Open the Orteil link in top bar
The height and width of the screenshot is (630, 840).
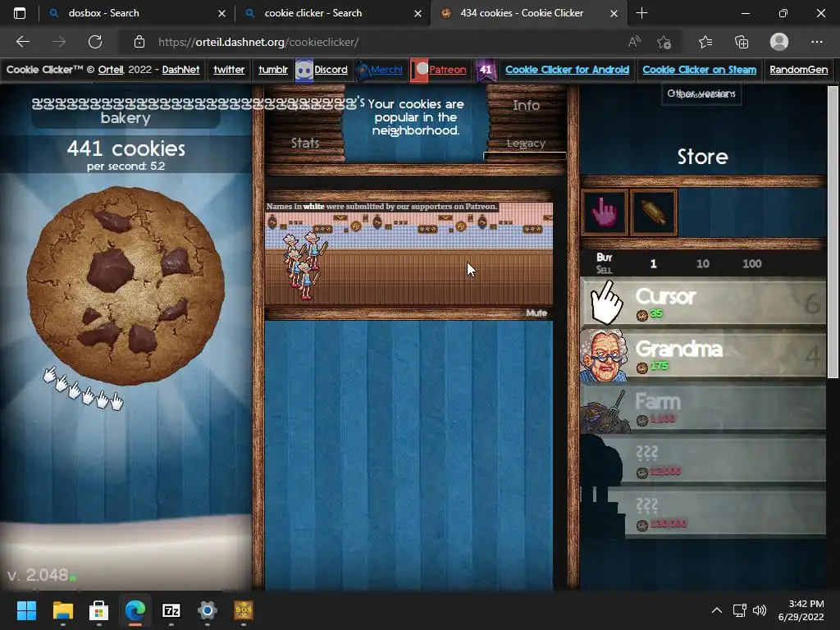(x=111, y=70)
